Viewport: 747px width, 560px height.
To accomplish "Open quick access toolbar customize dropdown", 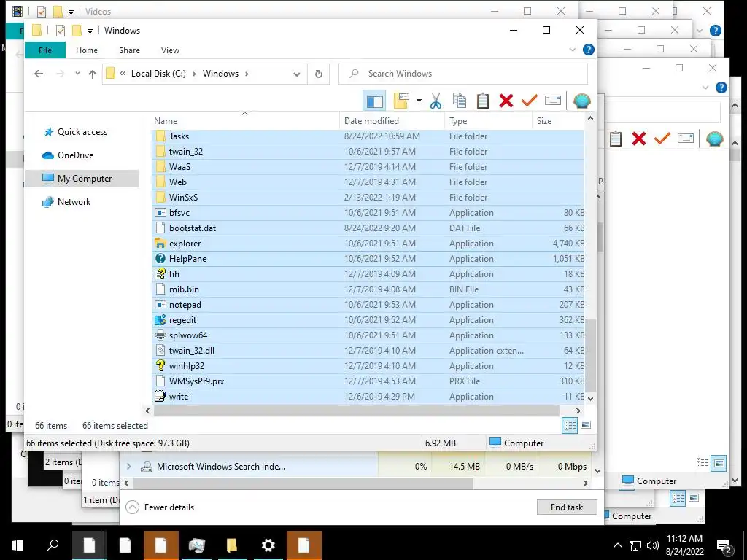I will pyautogui.click(x=90, y=31).
